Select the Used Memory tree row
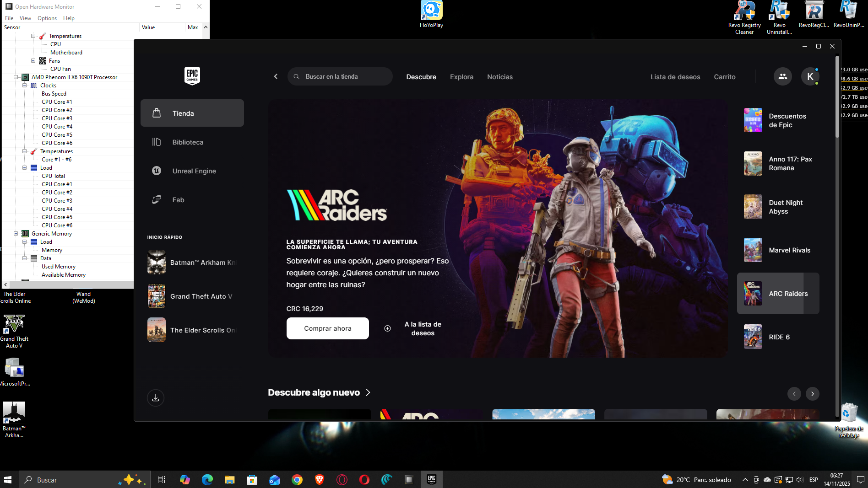Image resolution: width=868 pixels, height=488 pixels. (x=59, y=266)
